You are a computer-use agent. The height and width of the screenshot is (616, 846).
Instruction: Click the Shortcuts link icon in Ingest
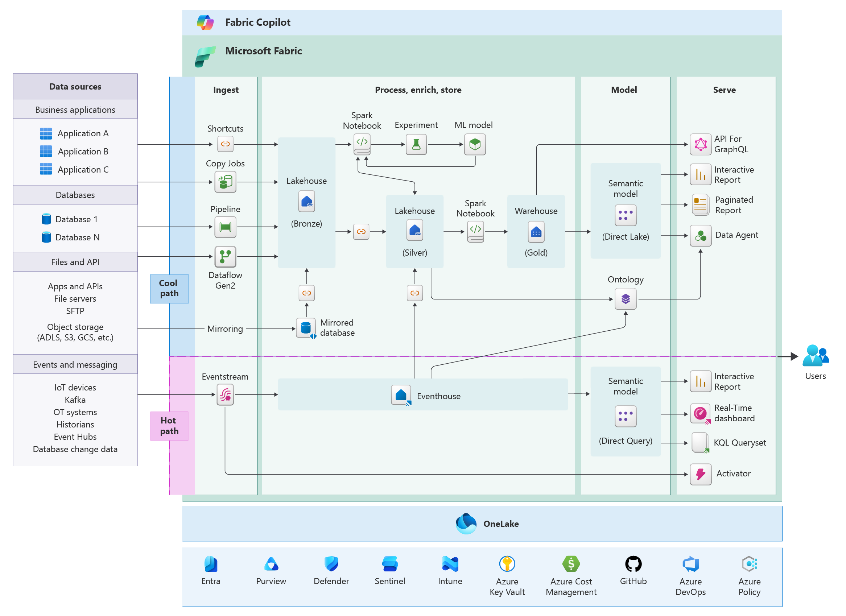225,144
